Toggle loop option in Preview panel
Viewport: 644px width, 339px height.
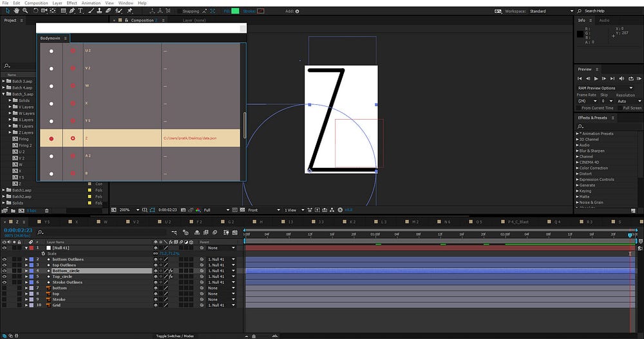(631, 78)
